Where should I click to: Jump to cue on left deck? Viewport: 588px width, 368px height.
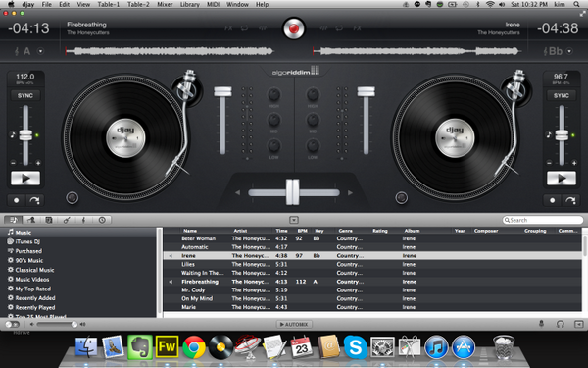coord(34,200)
